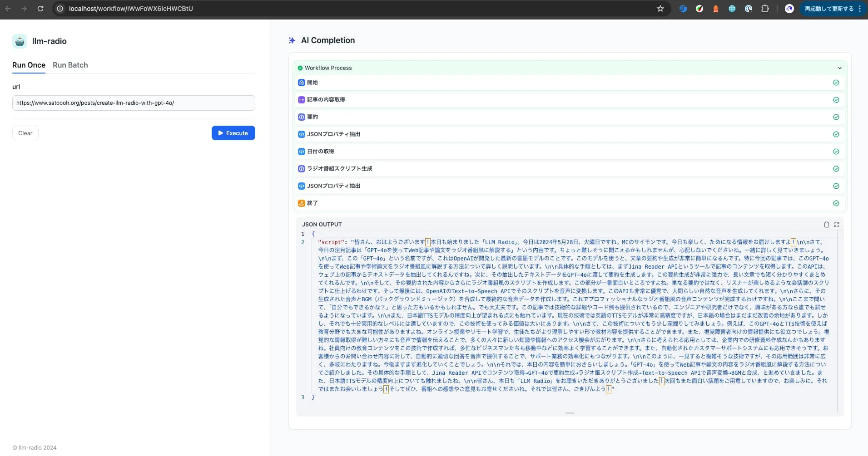Go back in browser history
Screen dimensions: 868x456
8,9
